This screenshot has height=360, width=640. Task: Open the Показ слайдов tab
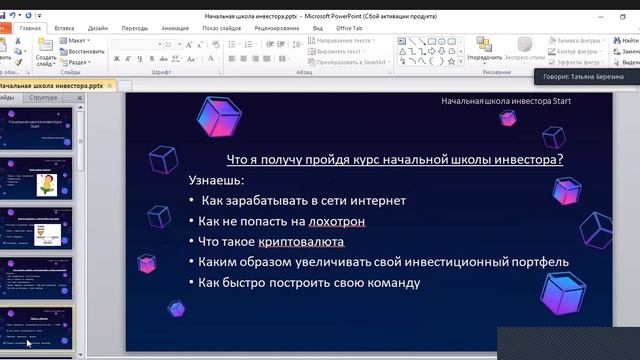coord(222,28)
